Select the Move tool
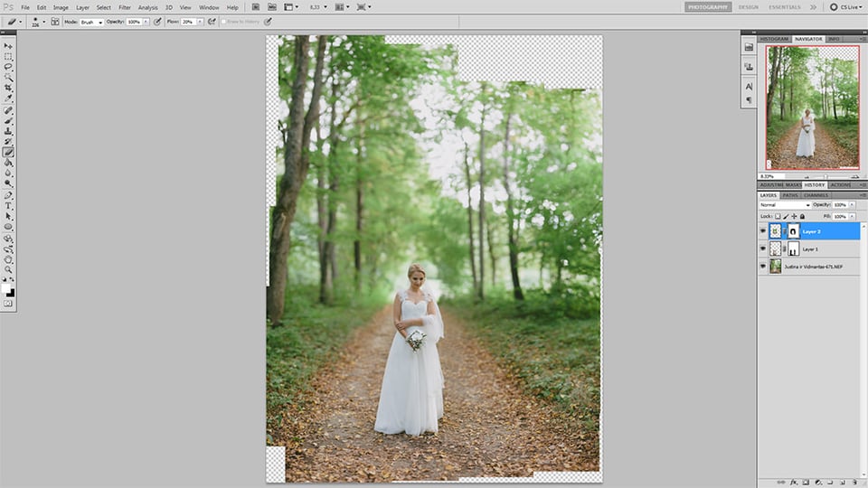The height and width of the screenshot is (488, 868). (8, 46)
